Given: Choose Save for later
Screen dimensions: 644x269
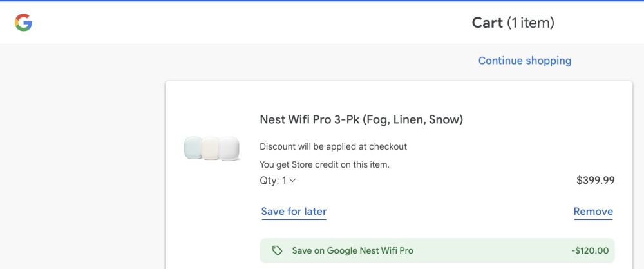Looking at the screenshot, I should 294,212.
